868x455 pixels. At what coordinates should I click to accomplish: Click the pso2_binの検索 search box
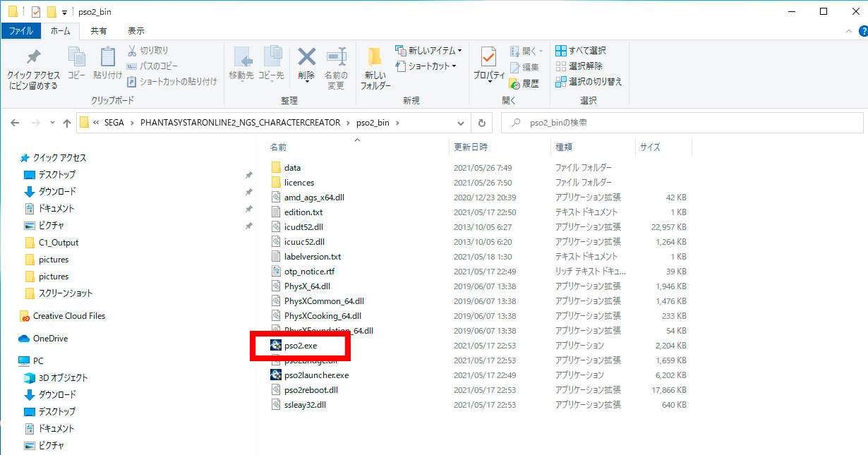pyautogui.click(x=683, y=123)
